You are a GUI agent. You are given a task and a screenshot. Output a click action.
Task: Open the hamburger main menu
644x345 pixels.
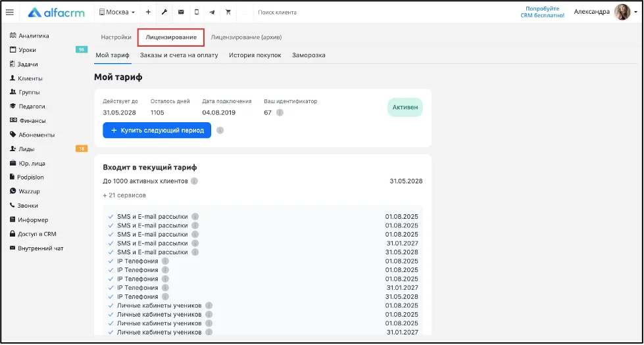10,12
